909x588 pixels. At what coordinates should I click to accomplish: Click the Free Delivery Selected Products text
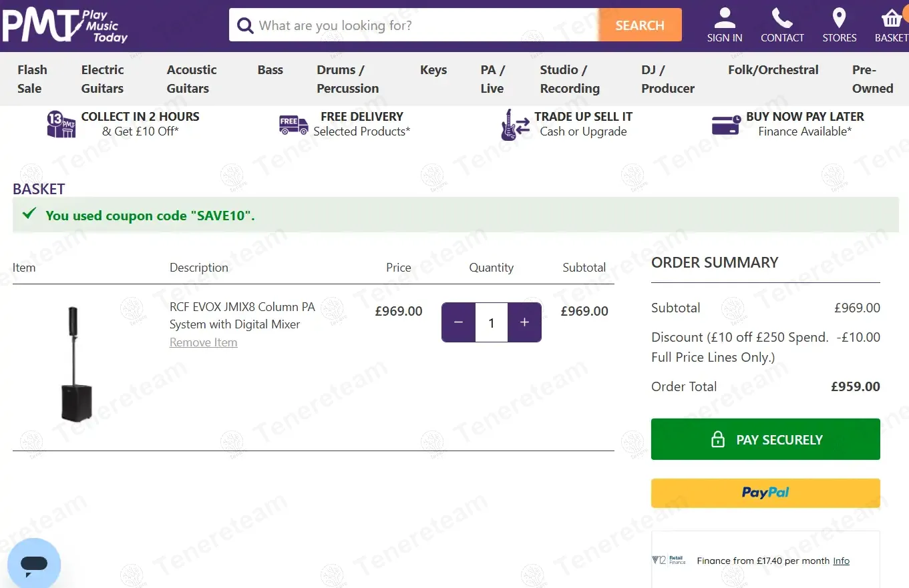click(362, 123)
